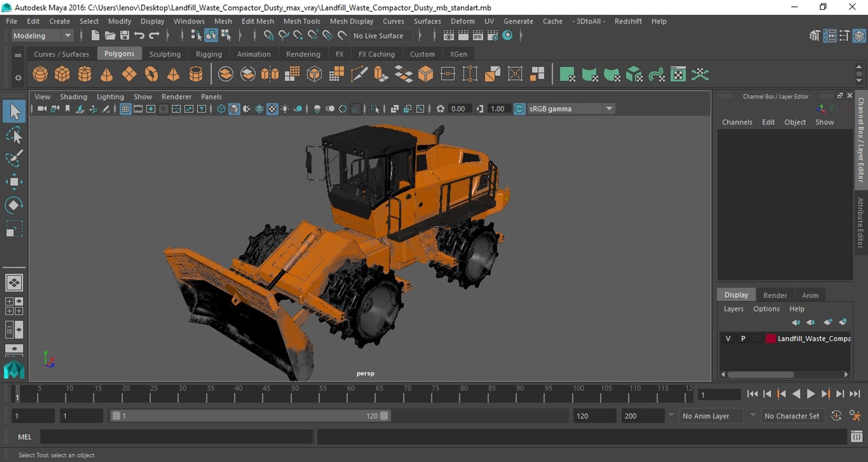Select the polygon Sphere primitive icon
This screenshot has height=462, width=868.
coord(40,74)
